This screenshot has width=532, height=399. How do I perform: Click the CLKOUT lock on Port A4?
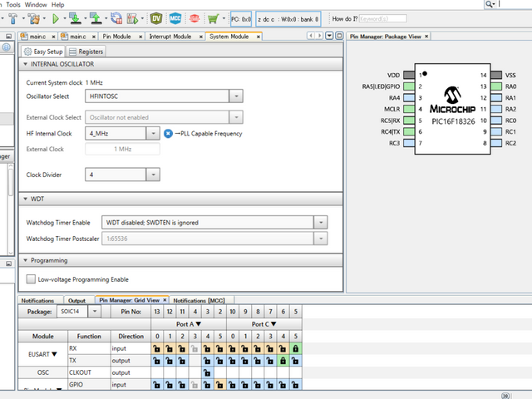coord(207,373)
